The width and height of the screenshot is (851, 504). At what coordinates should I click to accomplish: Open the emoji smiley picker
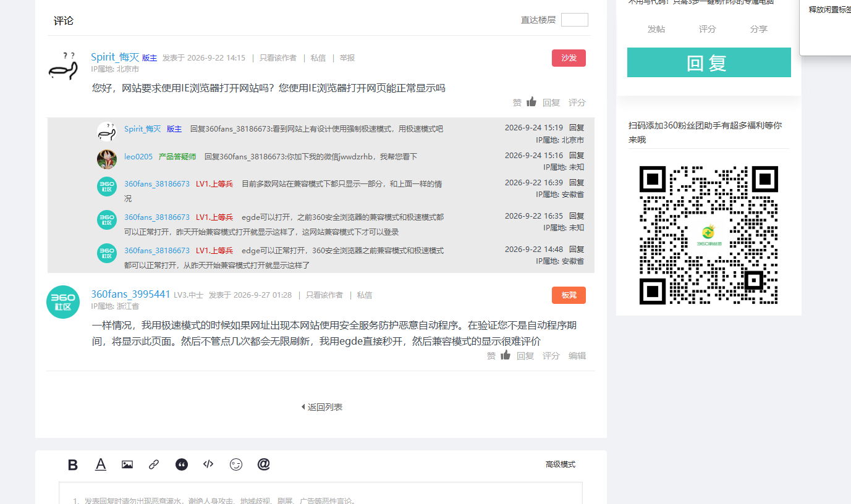pos(236,464)
